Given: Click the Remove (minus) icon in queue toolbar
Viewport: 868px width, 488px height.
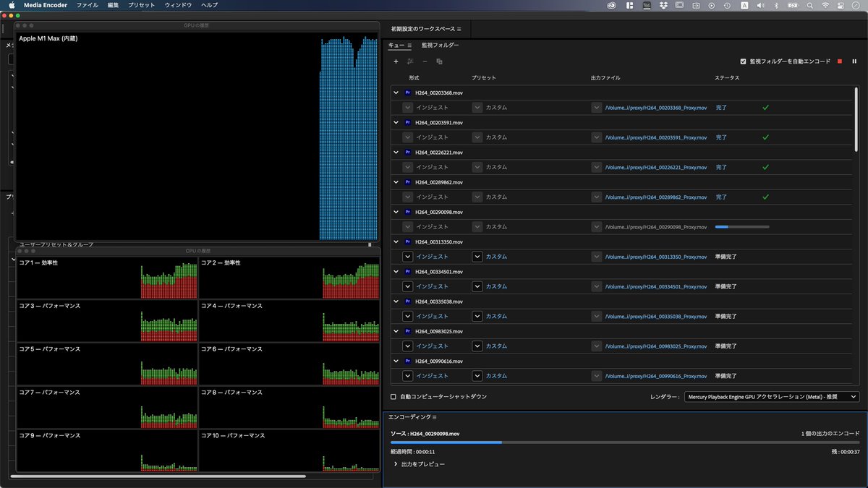Looking at the screenshot, I should click(x=425, y=61).
